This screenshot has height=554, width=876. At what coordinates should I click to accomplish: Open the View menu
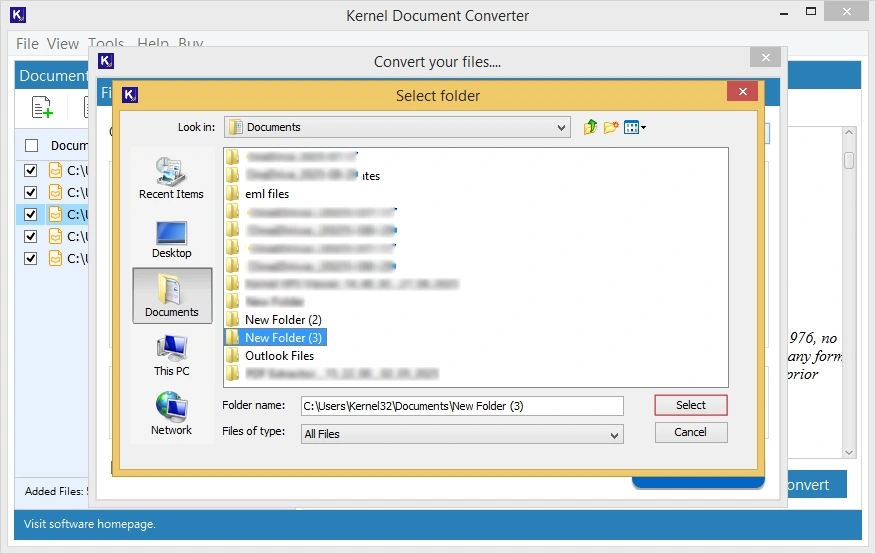click(62, 44)
